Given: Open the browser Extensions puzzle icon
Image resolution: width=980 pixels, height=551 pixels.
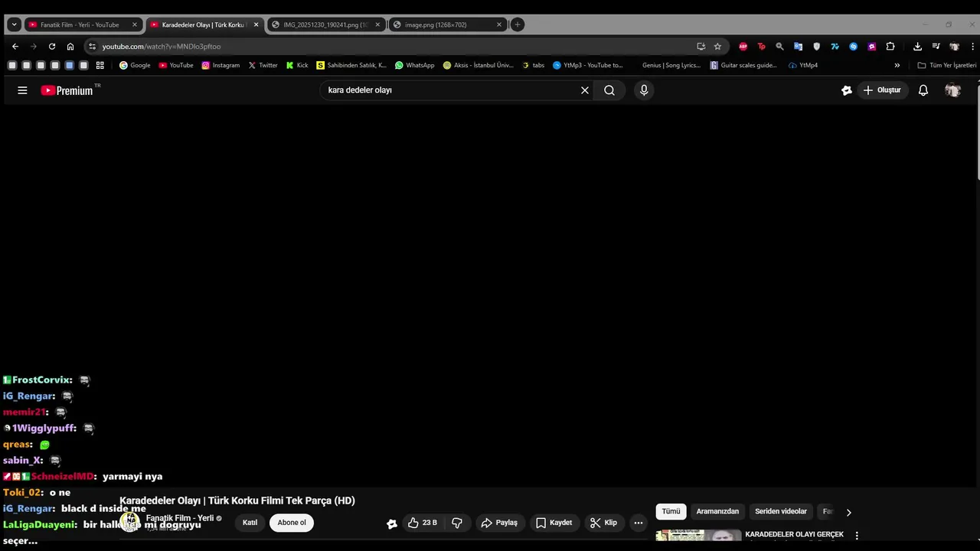Looking at the screenshot, I should (x=890, y=46).
